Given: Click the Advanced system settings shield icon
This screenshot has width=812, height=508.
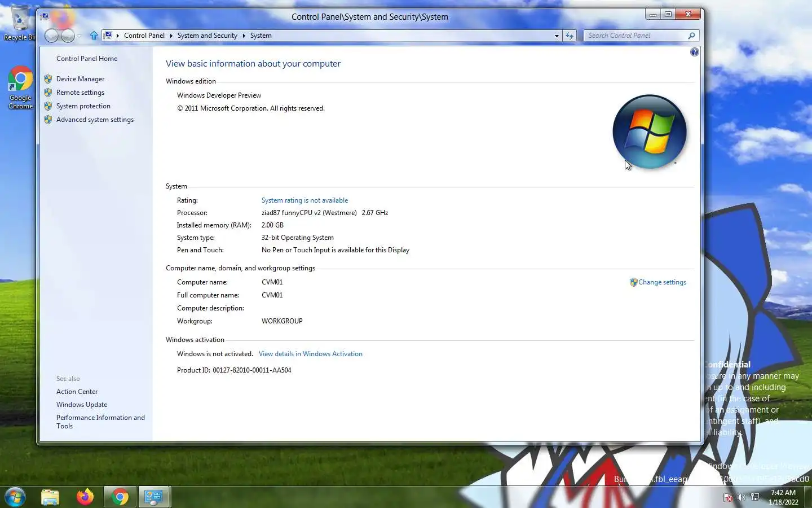Looking at the screenshot, I should coord(48,120).
